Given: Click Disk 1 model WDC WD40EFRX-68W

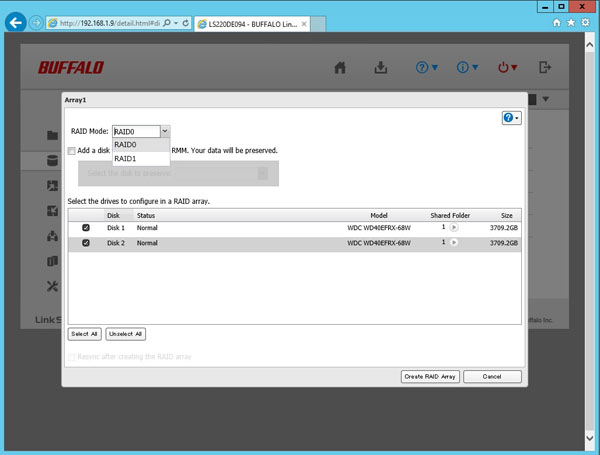Looking at the screenshot, I should pyautogui.click(x=379, y=228).
